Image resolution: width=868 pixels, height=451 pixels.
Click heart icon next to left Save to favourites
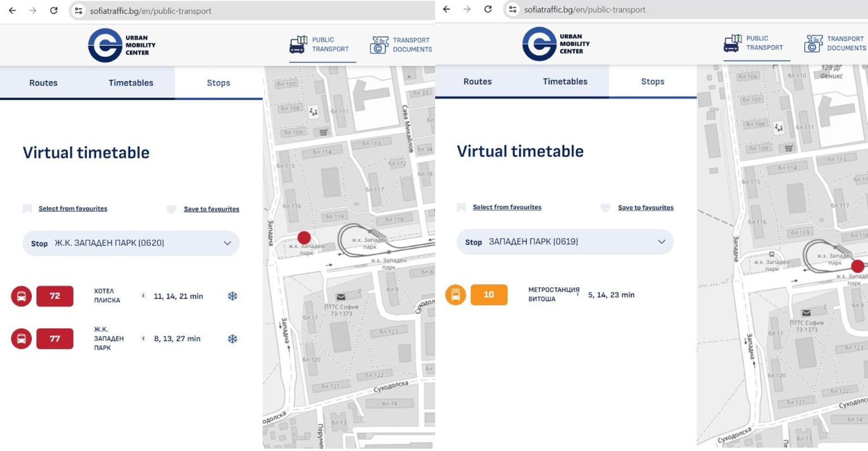tap(171, 209)
